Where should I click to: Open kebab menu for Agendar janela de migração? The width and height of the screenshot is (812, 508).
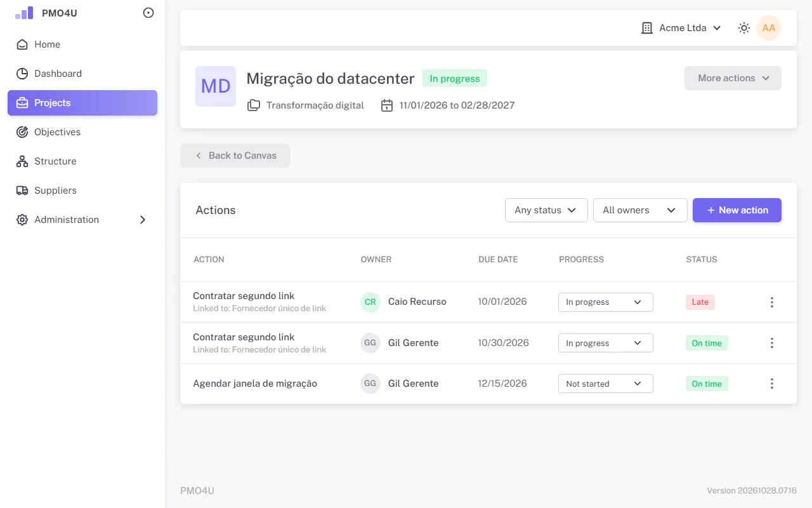(772, 384)
